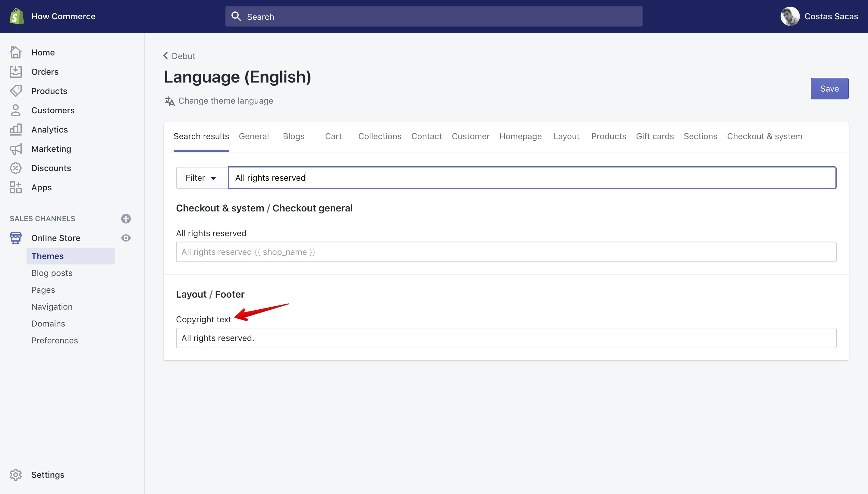The height and width of the screenshot is (494, 868).
Task: Click the Copyright text input field
Action: [506, 338]
